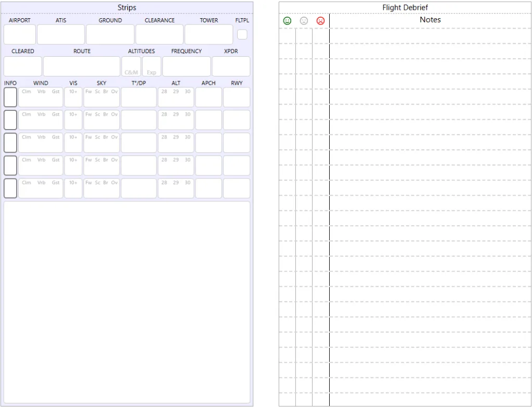Click the C&M altitude box
Viewport: 532px width, 407px height.
click(131, 67)
